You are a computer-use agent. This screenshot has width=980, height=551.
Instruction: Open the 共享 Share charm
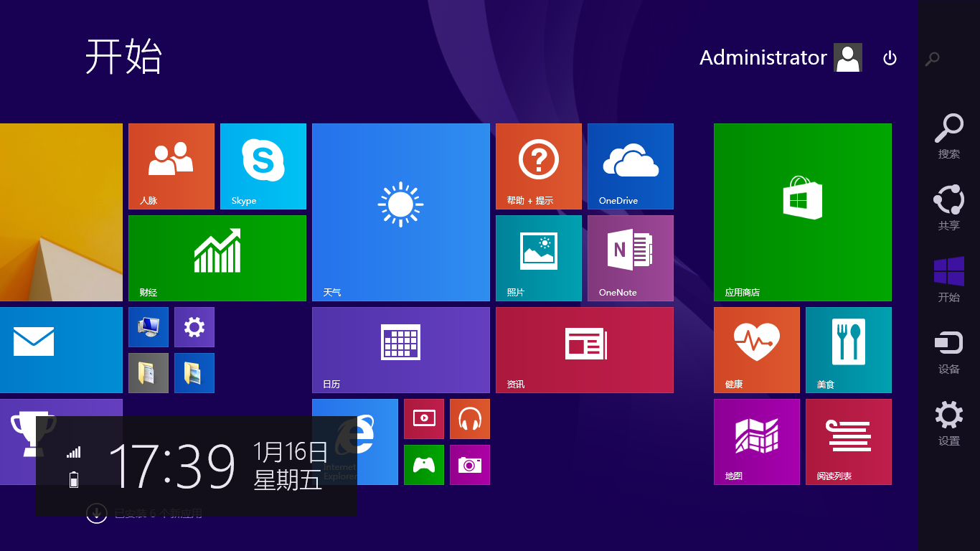[x=949, y=208]
